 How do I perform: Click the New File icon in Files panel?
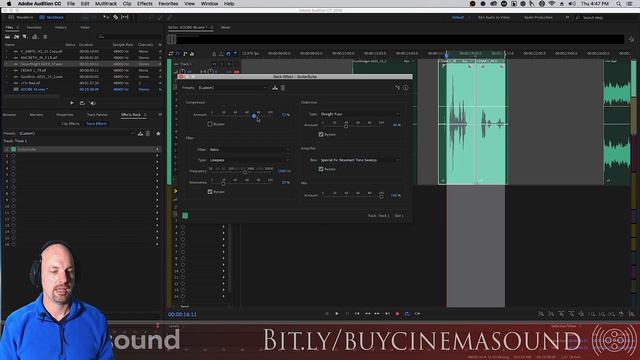tap(25, 37)
